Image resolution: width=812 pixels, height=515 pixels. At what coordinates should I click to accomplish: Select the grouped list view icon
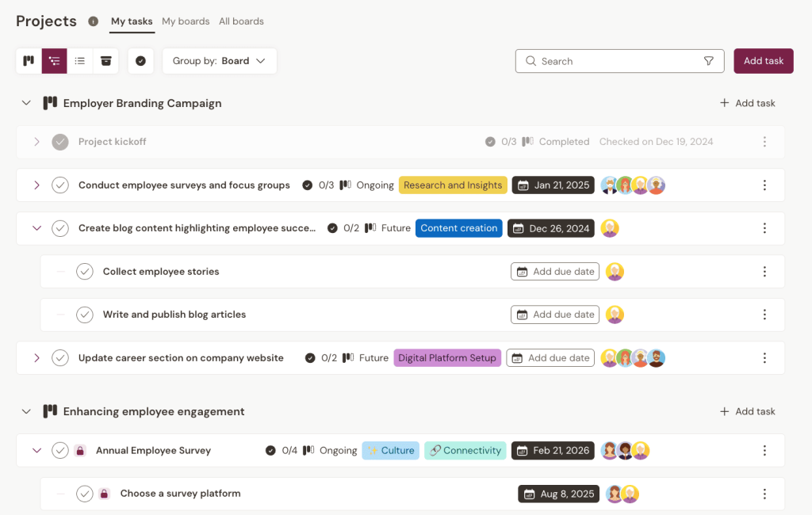point(54,61)
